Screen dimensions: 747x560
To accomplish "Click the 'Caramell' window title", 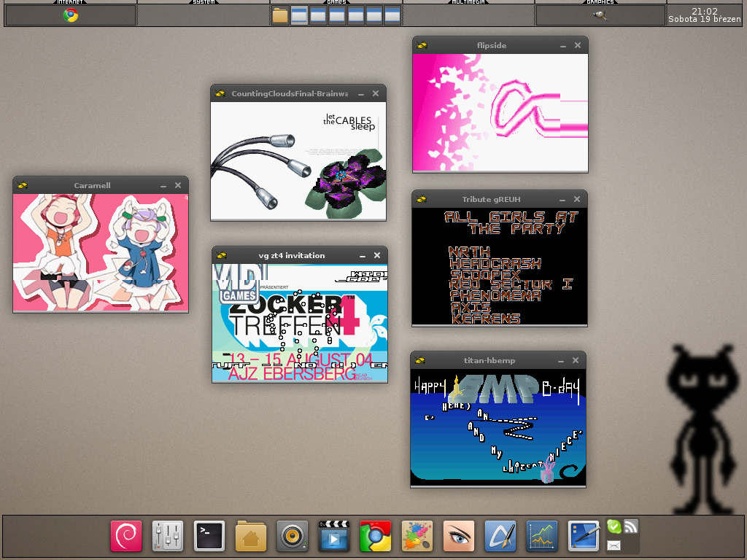I will (x=92, y=185).
